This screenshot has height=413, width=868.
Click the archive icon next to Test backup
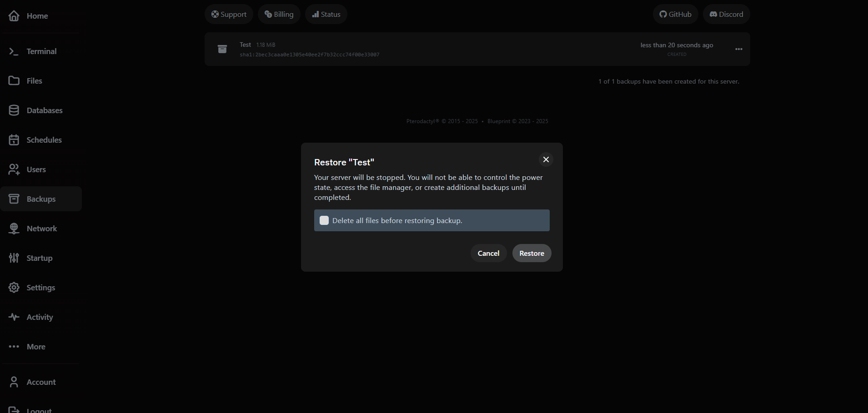(222, 49)
